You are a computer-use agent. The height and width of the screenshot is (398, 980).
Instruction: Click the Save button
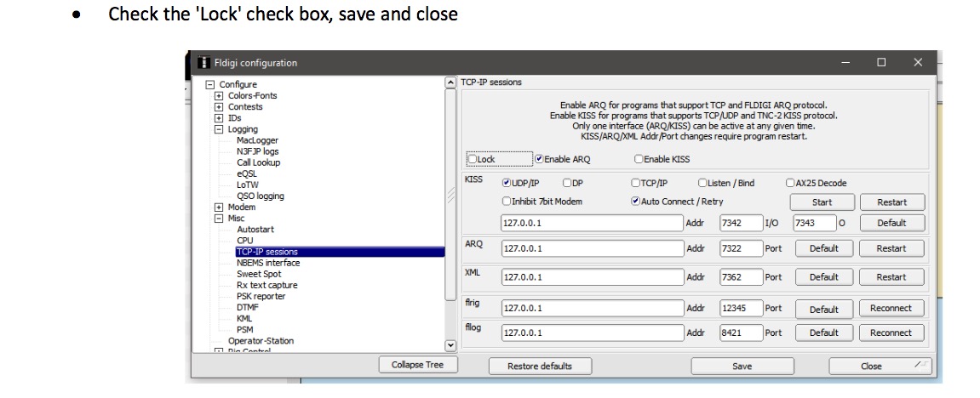coord(742,367)
